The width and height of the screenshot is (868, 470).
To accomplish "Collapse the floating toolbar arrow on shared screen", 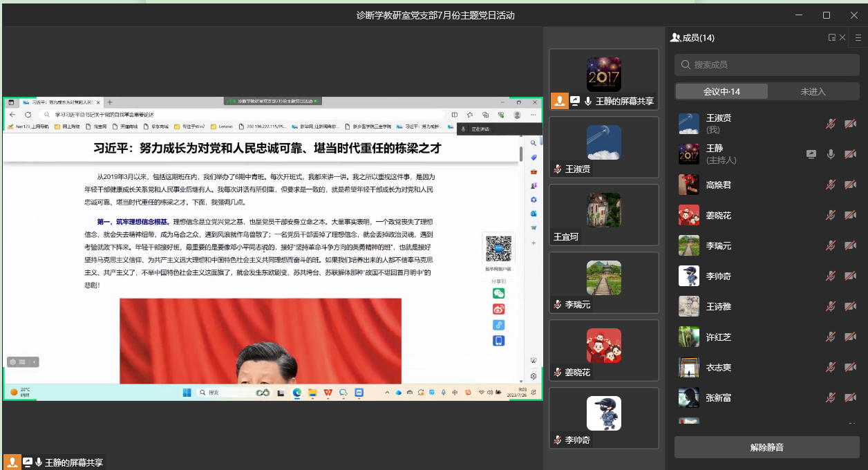I will [x=35, y=362].
